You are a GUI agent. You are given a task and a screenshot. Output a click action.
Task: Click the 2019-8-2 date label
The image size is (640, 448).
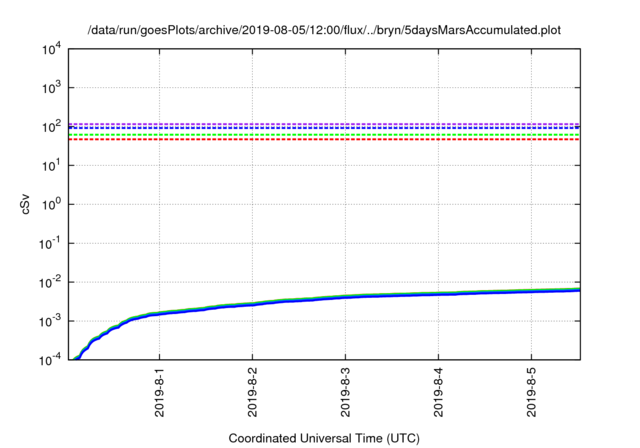tap(253, 392)
